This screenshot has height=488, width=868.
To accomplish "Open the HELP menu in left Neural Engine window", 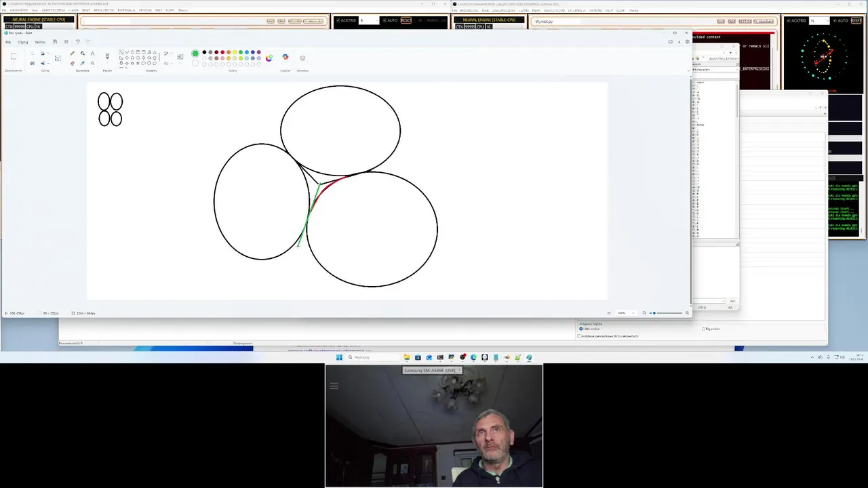I will pyautogui.click(x=159, y=10).
